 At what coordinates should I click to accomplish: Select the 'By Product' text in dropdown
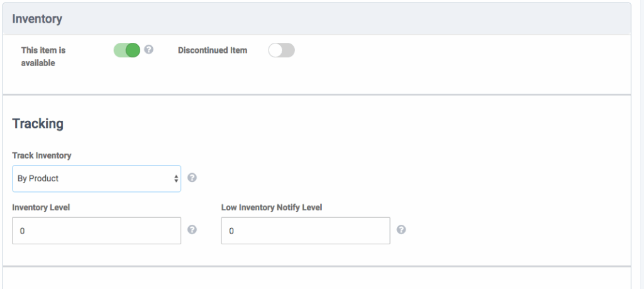tap(38, 179)
